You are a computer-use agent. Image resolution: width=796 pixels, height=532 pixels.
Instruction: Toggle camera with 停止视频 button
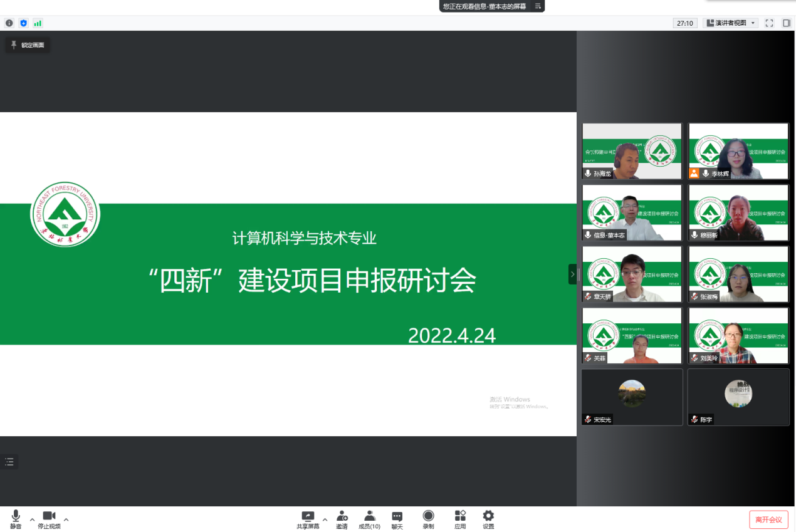49,519
